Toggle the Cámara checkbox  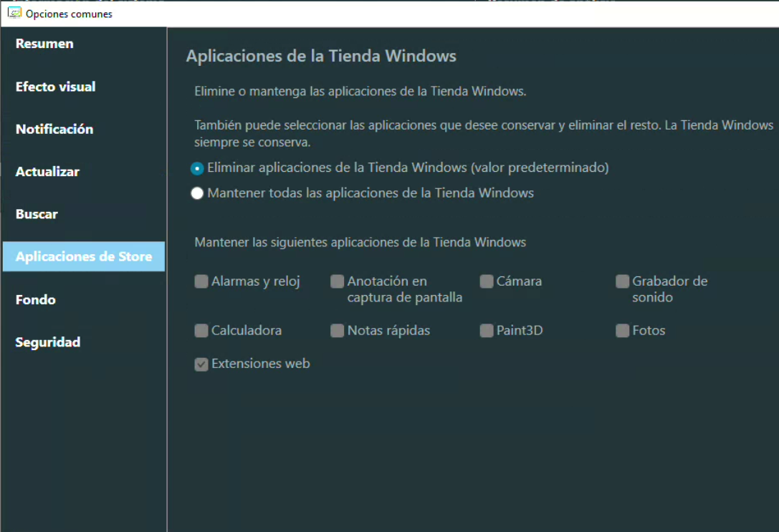[487, 281]
